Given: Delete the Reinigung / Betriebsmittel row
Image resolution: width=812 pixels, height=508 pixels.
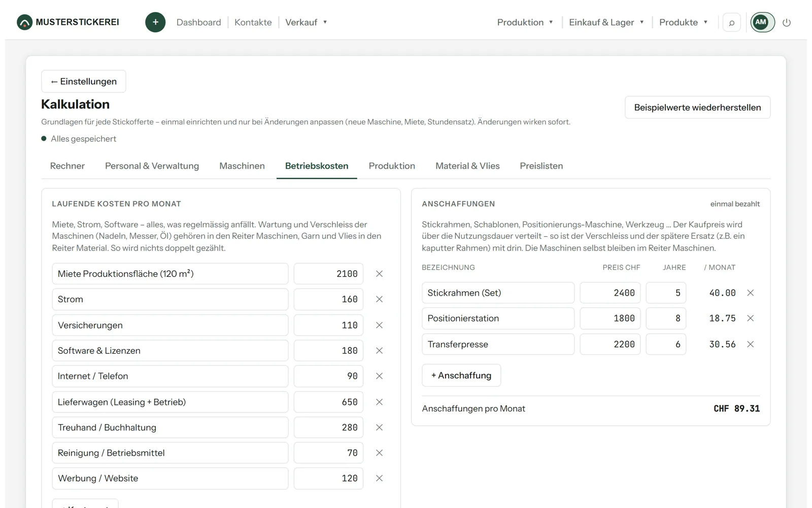Looking at the screenshot, I should (x=379, y=453).
